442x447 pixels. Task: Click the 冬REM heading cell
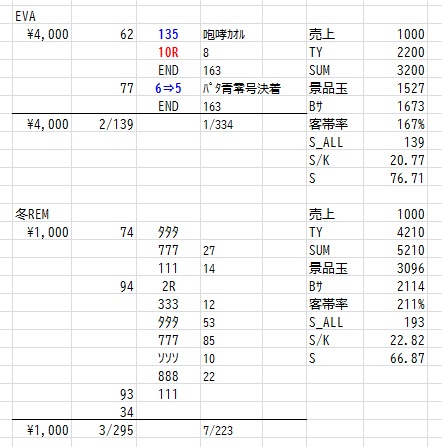[x=32, y=214]
